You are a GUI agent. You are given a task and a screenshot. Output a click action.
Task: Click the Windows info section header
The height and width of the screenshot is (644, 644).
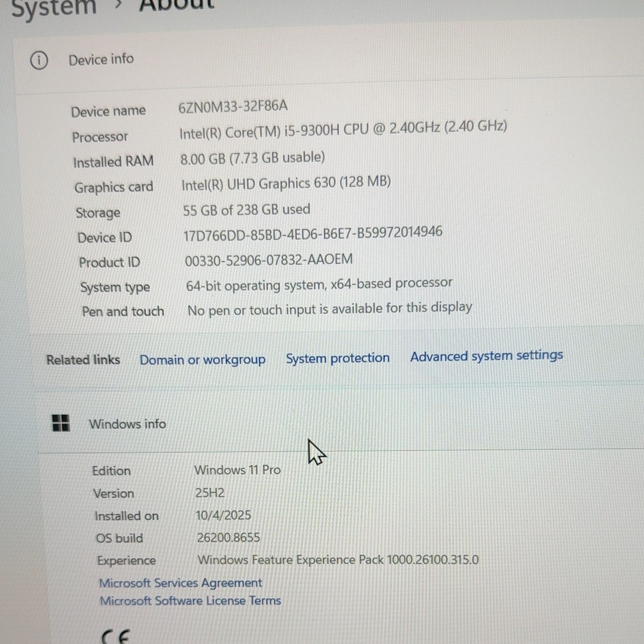tap(128, 424)
